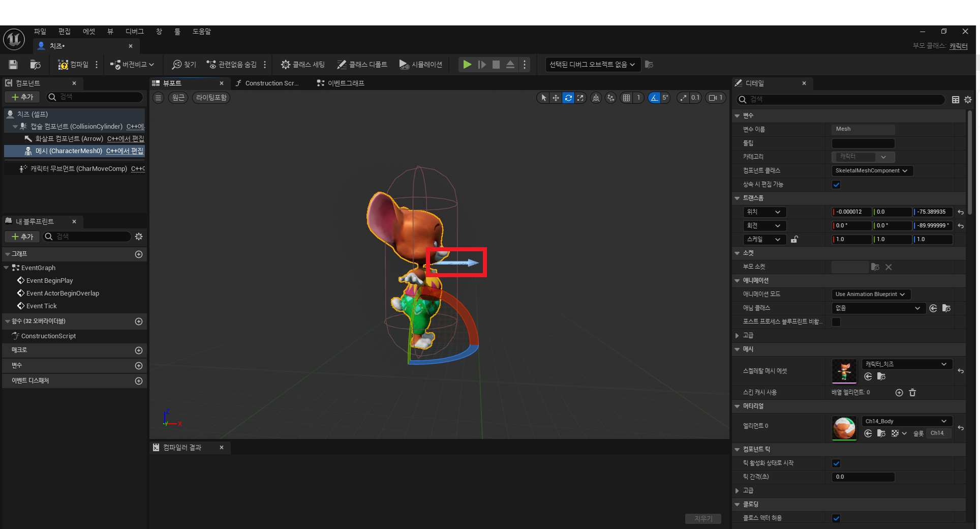The image size is (980, 529).
Task: Click the Ch14_Body material thumbnail
Action: click(x=844, y=428)
